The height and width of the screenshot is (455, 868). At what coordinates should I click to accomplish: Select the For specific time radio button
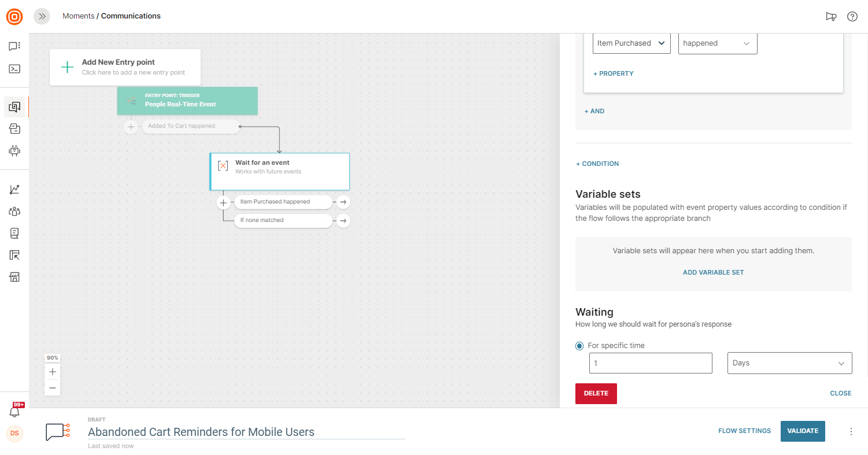pyautogui.click(x=579, y=346)
